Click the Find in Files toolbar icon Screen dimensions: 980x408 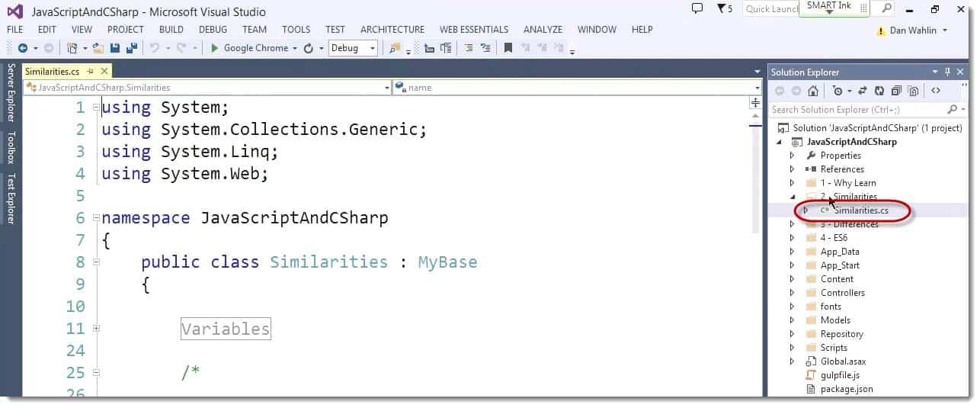395,48
